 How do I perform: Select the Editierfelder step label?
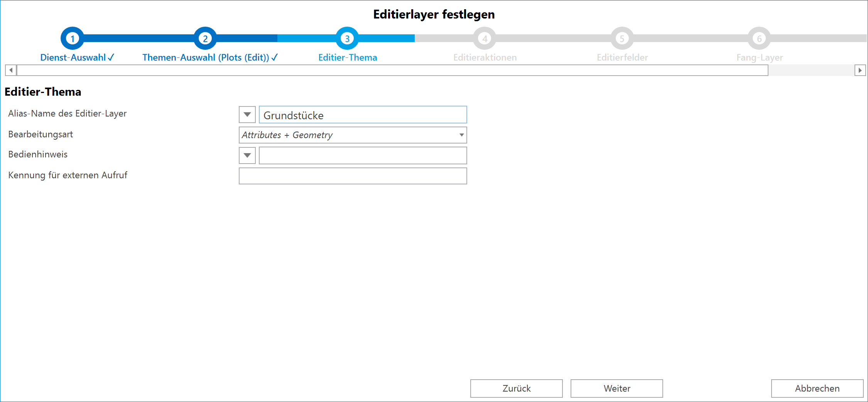[x=621, y=57]
